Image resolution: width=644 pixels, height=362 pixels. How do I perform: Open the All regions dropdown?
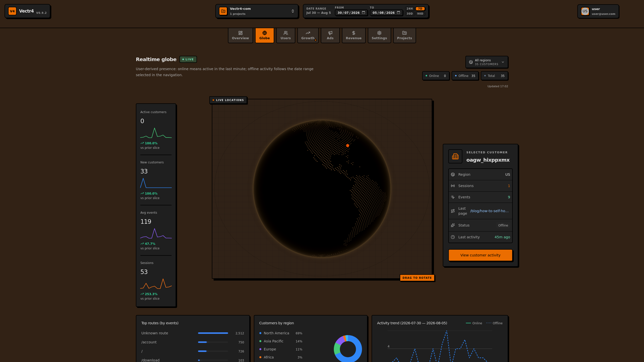pos(487,62)
